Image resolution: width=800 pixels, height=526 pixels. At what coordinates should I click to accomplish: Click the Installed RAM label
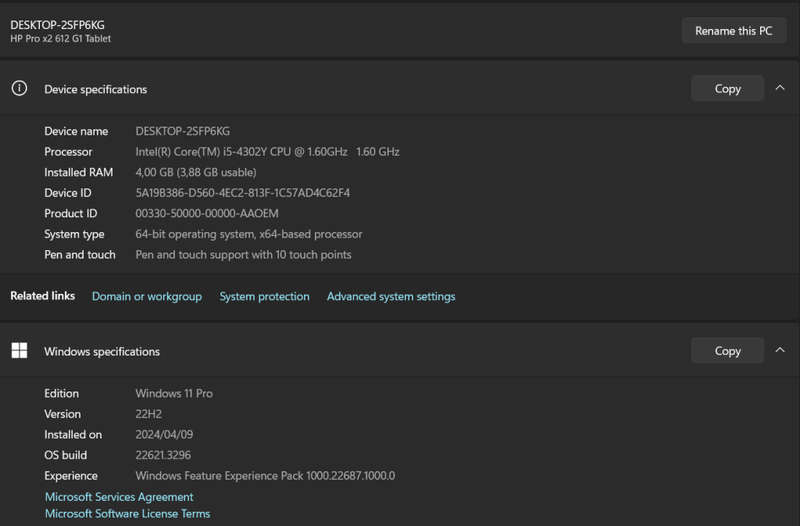click(x=79, y=172)
